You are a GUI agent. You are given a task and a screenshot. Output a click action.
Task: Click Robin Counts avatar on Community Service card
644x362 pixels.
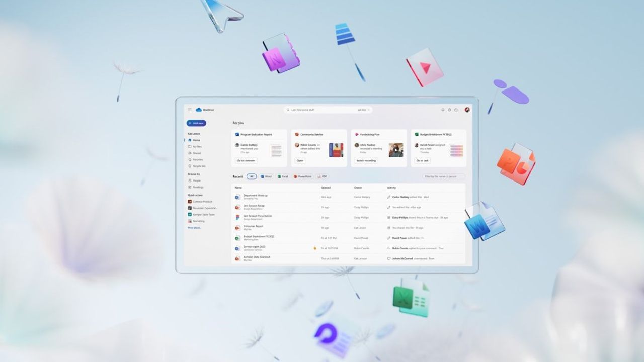coord(297,145)
